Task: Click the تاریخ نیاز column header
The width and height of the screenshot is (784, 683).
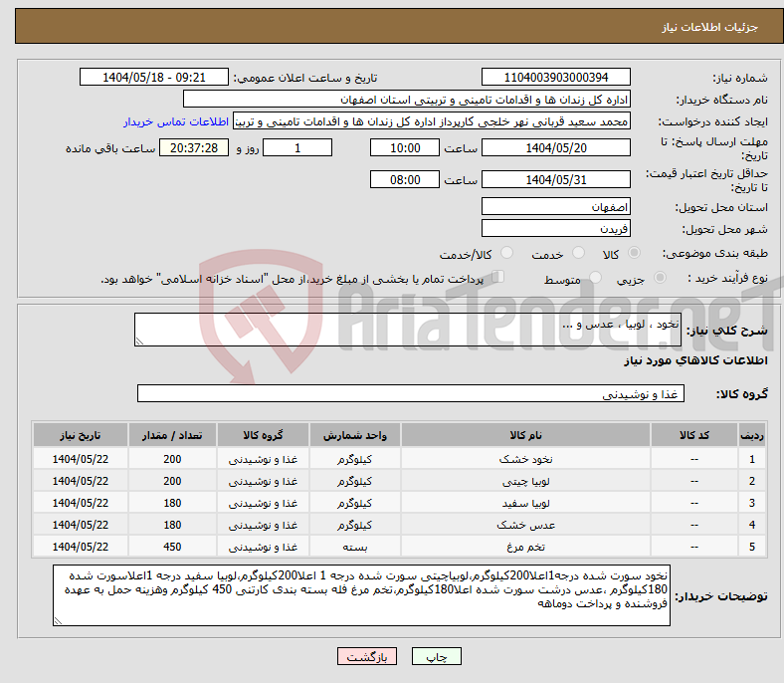Action: [x=80, y=435]
